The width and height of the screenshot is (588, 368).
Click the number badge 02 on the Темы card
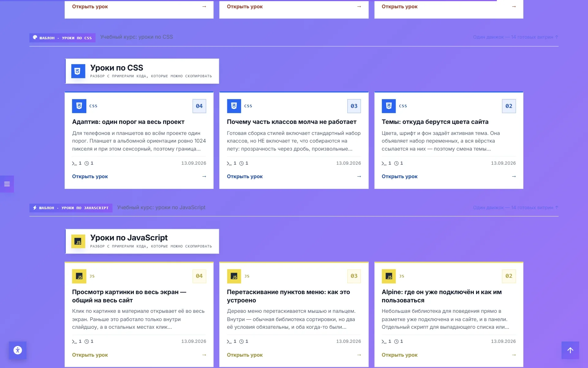click(509, 106)
